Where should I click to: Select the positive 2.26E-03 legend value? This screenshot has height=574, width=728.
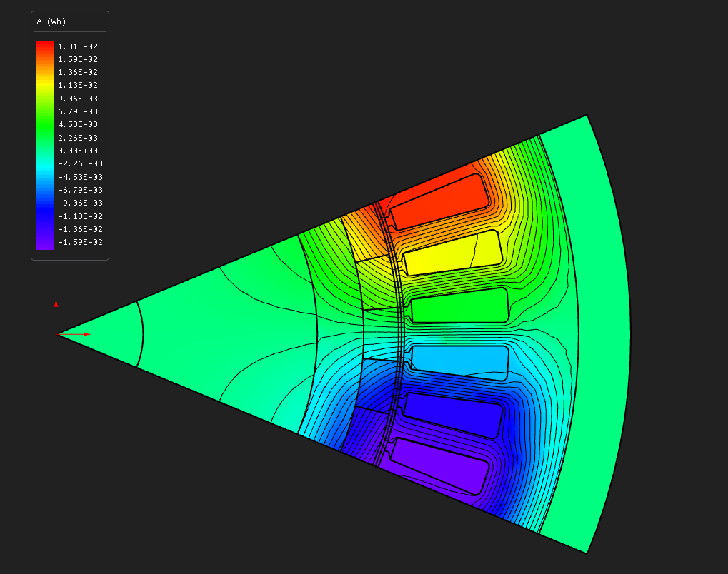click(78, 138)
